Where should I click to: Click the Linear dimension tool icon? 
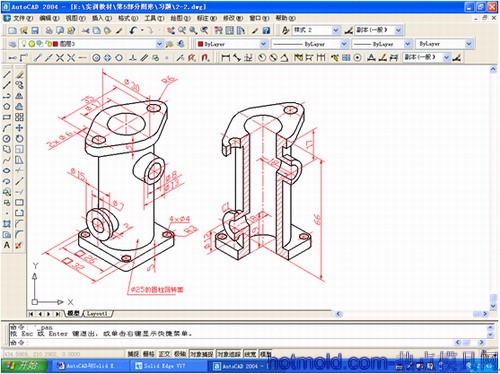(x=226, y=58)
